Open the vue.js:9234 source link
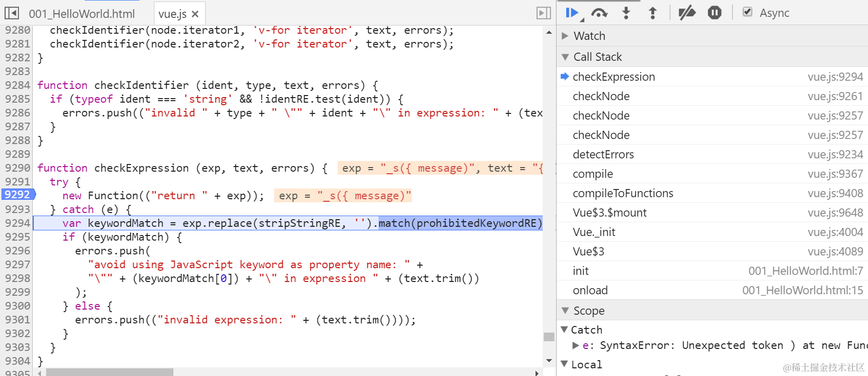Viewport: 868px width, 376px height. tap(835, 154)
